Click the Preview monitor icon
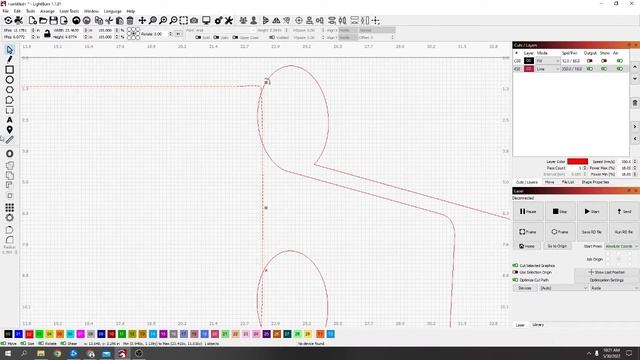 [207, 20]
